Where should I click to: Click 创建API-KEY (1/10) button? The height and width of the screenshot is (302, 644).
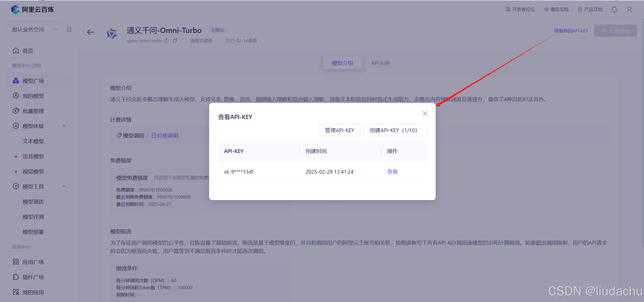[x=395, y=130]
